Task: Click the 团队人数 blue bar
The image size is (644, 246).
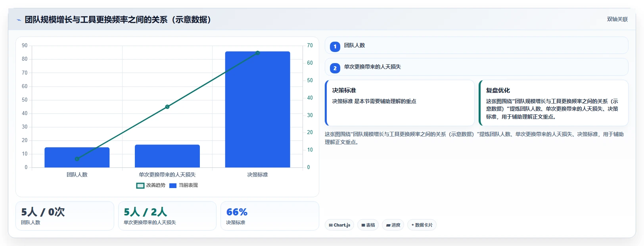Action: coord(77,157)
